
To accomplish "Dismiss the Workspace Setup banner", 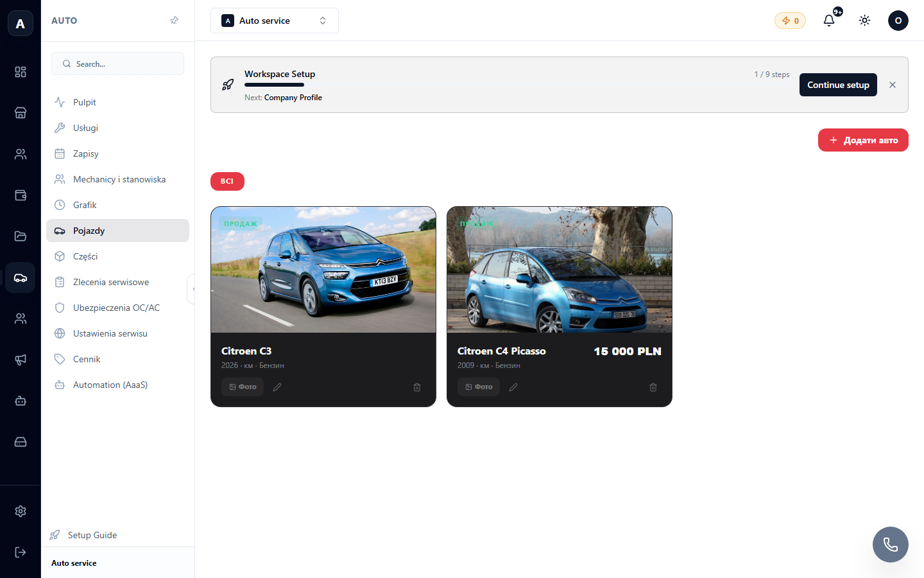I will [x=893, y=85].
